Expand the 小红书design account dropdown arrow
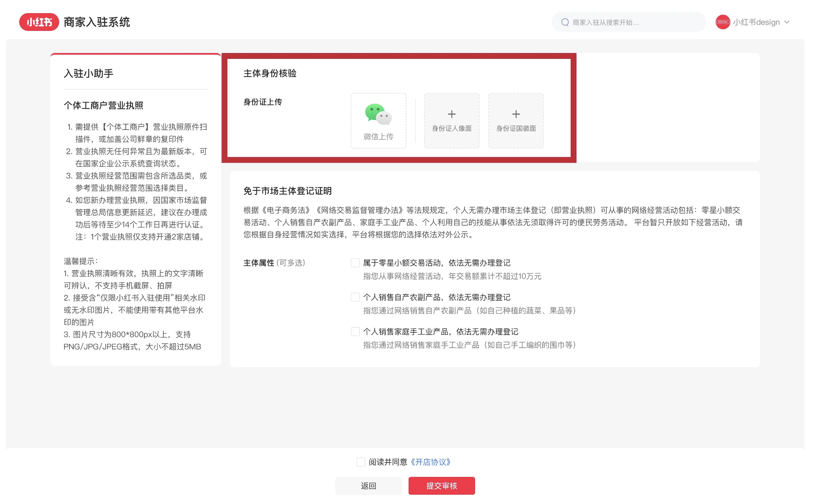This screenshot has width=813, height=504. click(x=787, y=22)
